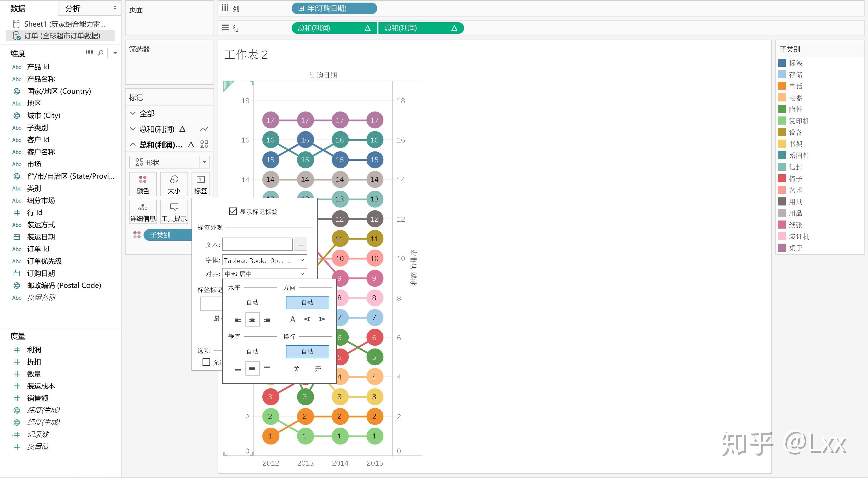Click inside the 文本 label input field
The width and height of the screenshot is (868, 478).
coord(257,244)
